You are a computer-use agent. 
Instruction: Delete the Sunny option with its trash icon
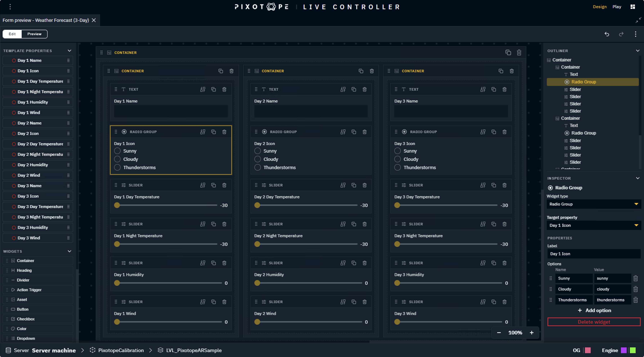point(636,278)
